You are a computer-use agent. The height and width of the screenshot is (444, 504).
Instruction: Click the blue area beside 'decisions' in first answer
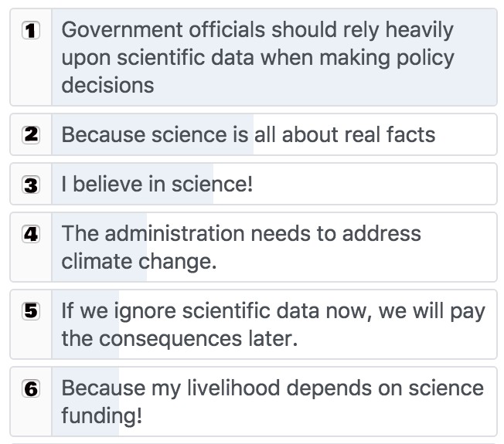pyautogui.click(x=325, y=86)
